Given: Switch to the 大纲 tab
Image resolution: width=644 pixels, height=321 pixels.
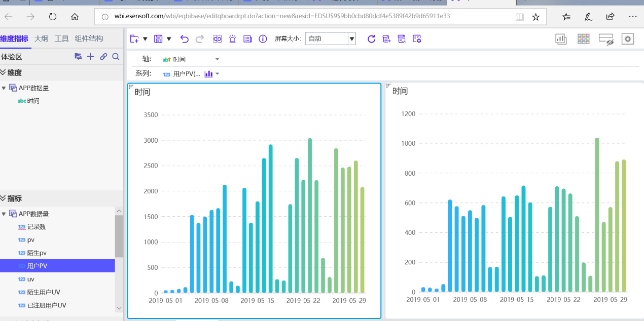Looking at the screenshot, I should tap(42, 38).
